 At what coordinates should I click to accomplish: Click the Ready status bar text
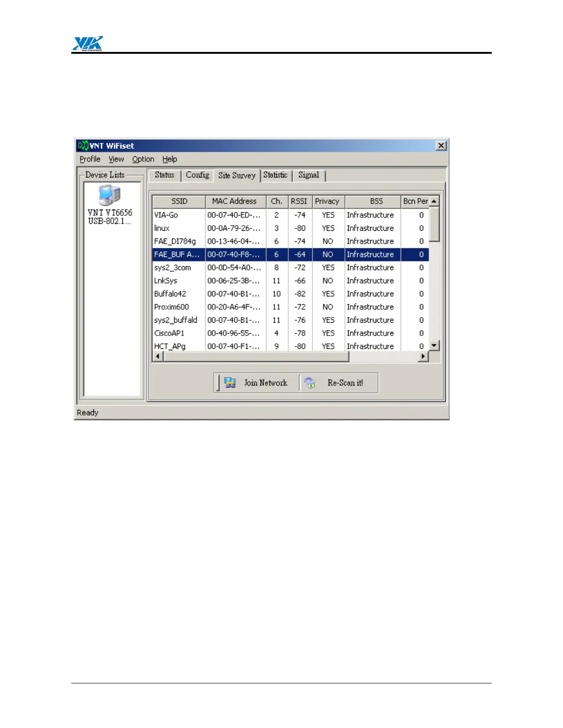click(x=87, y=413)
